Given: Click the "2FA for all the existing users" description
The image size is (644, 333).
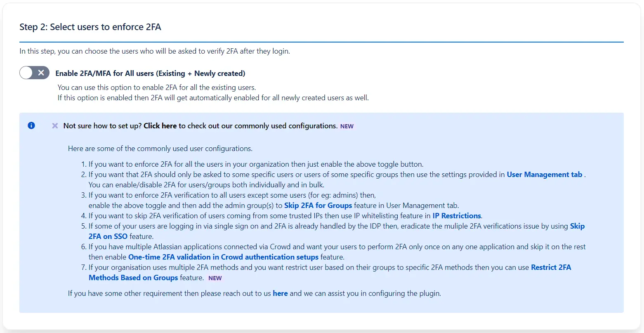Looking at the screenshot, I should [157, 87].
